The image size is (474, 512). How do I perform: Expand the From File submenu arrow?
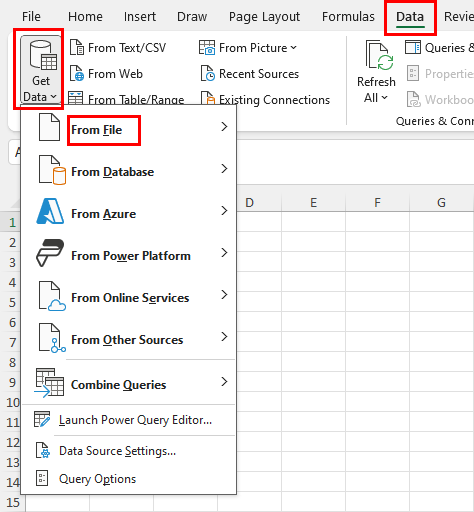coord(224,127)
